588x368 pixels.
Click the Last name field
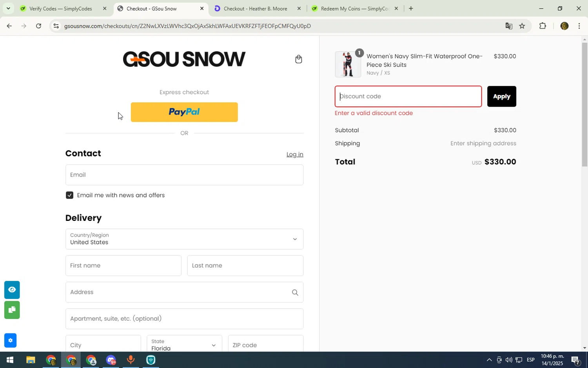pos(245,266)
